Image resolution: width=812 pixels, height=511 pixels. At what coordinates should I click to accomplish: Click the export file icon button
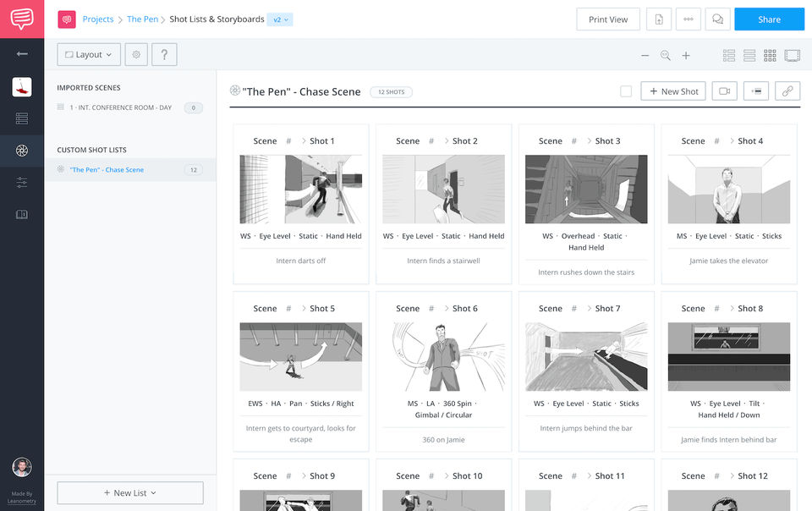point(659,19)
